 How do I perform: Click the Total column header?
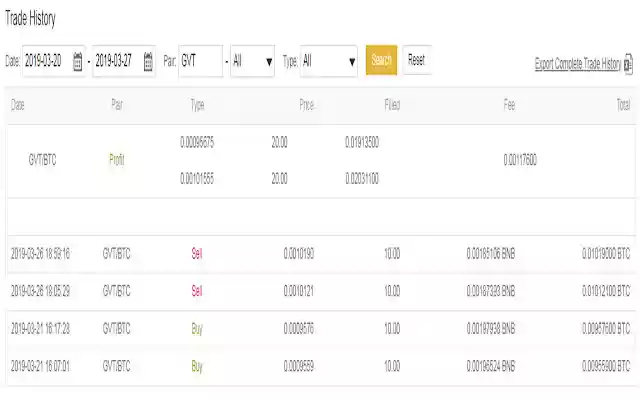[x=623, y=105]
